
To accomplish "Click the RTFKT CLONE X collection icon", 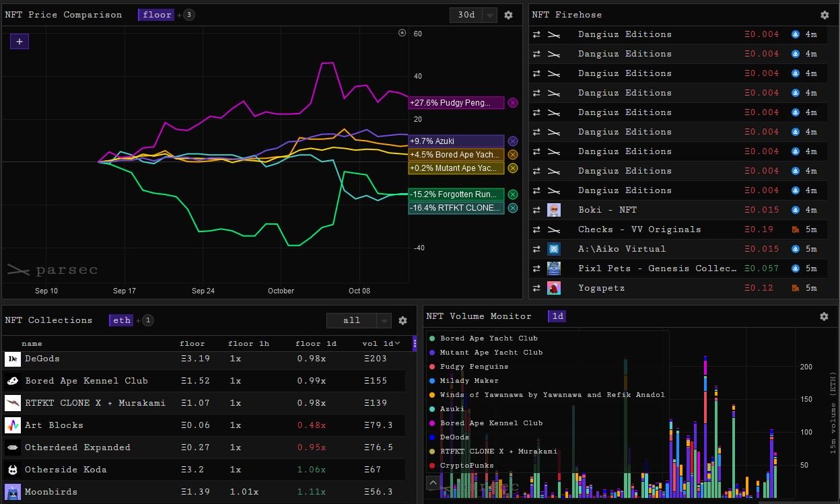I will pos(13,403).
